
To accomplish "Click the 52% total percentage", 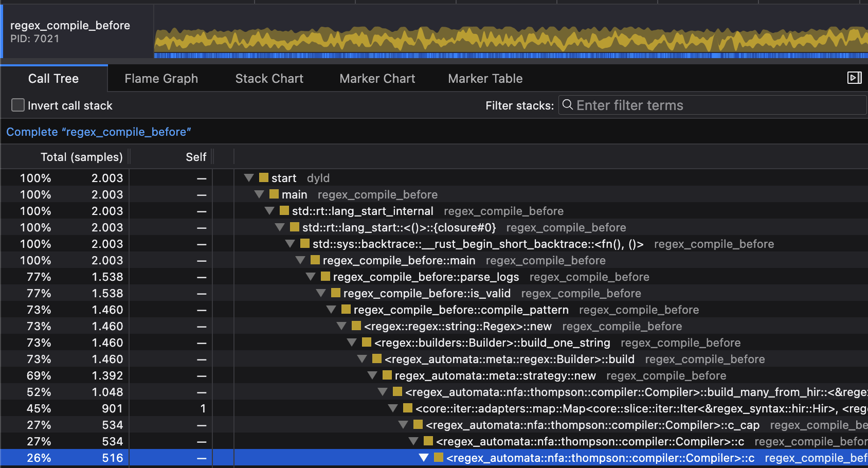I will click(39, 391).
